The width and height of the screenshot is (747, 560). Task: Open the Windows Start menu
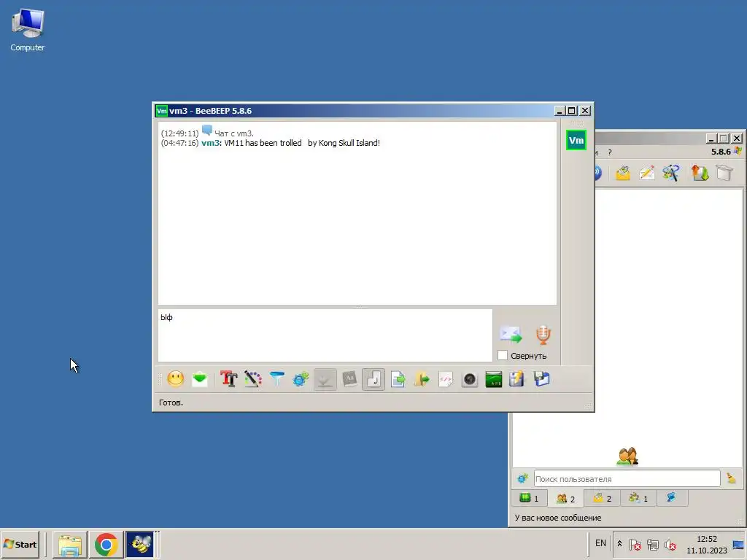coord(20,544)
